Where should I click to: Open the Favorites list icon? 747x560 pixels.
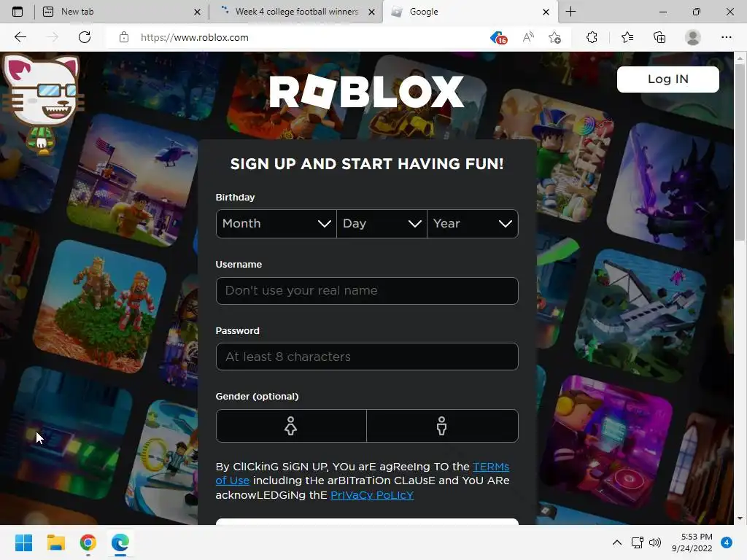click(627, 37)
